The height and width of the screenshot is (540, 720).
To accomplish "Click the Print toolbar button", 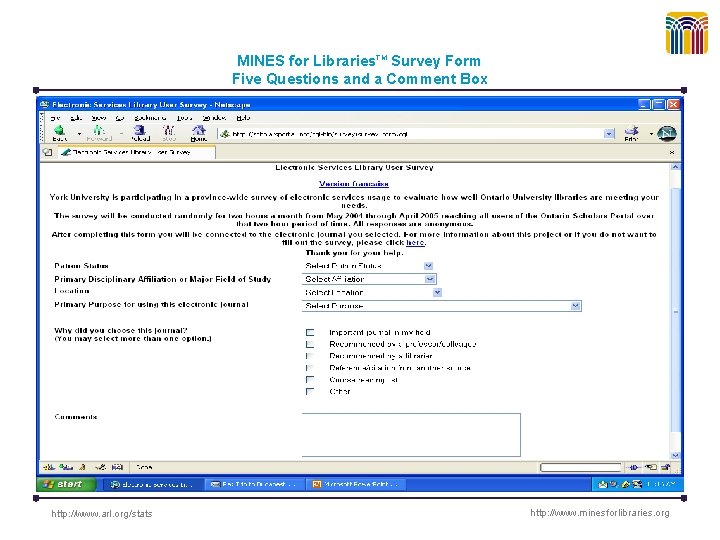I will [632, 133].
